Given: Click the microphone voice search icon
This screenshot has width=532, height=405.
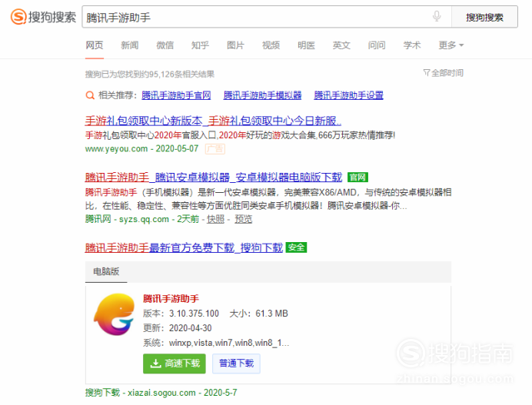Looking at the screenshot, I should pyautogui.click(x=437, y=17).
